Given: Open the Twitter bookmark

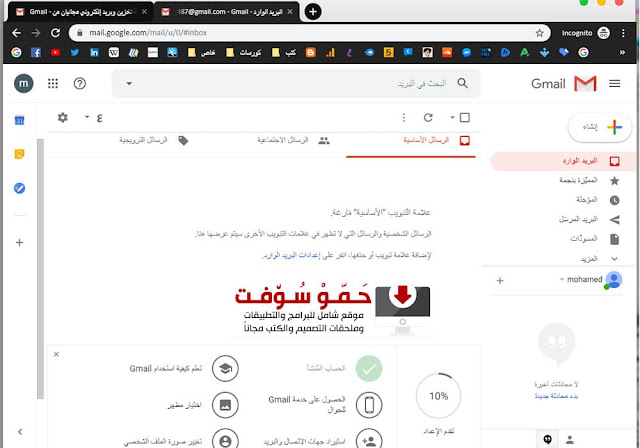Looking at the screenshot, I should [x=75, y=52].
